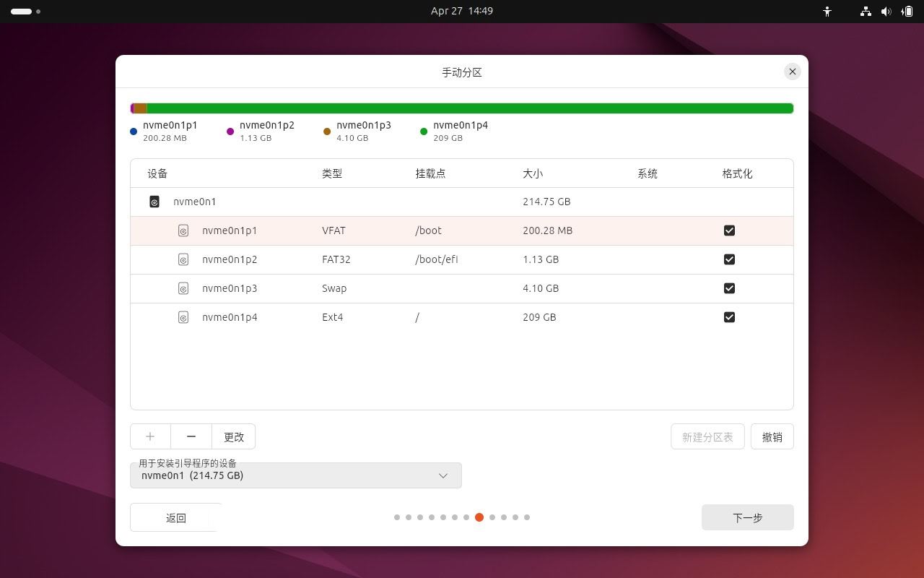Click the 下一步 button to proceed
Screen dimensions: 924x578
point(747,517)
